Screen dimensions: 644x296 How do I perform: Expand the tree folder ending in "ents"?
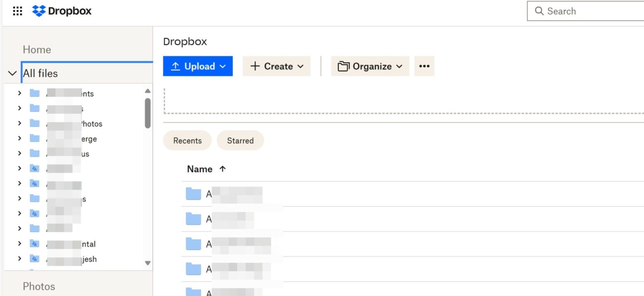(19, 93)
